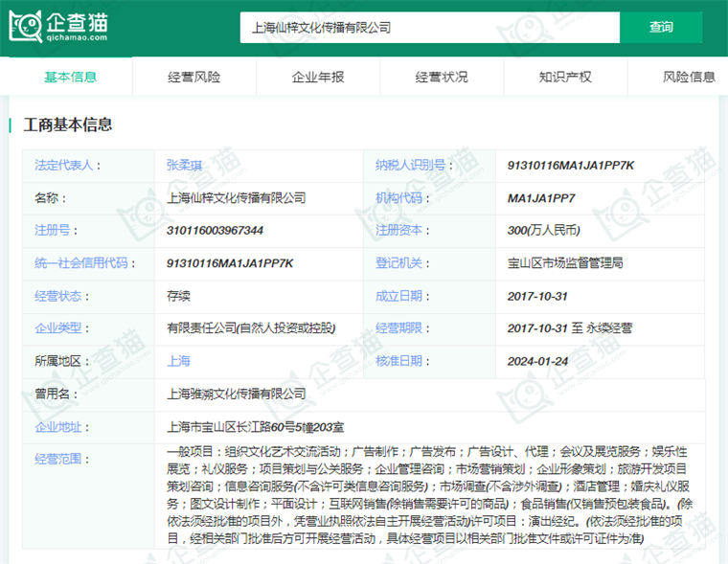Image resolution: width=728 pixels, height=564 pixels.
Task: Select registration number 310116003967344
Action: (215, 230)
